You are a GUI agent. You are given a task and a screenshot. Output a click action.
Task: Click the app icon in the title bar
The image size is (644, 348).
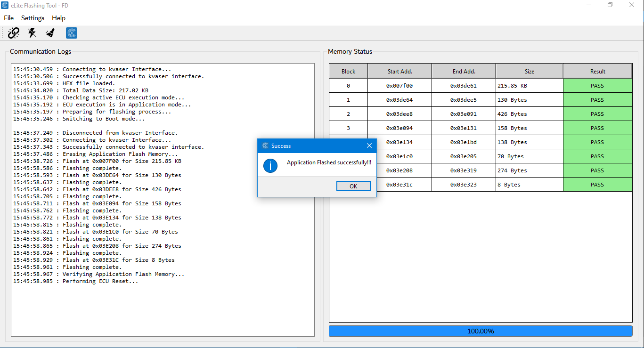[5, 5]
